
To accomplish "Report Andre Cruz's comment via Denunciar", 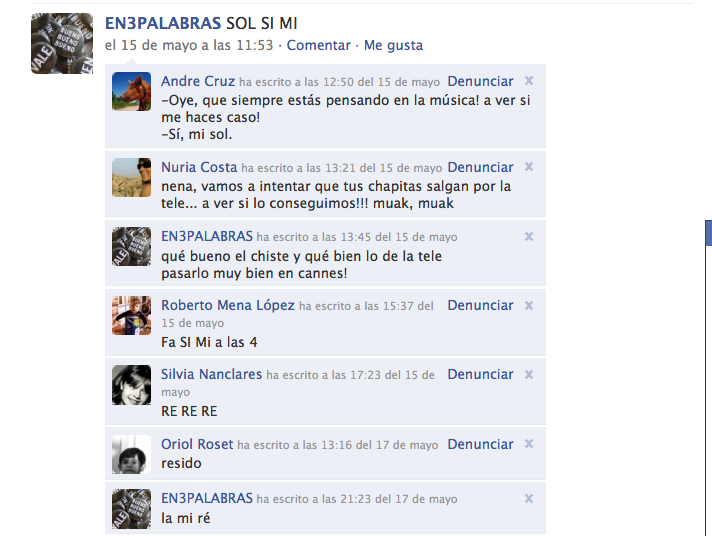I will (480, 81).
